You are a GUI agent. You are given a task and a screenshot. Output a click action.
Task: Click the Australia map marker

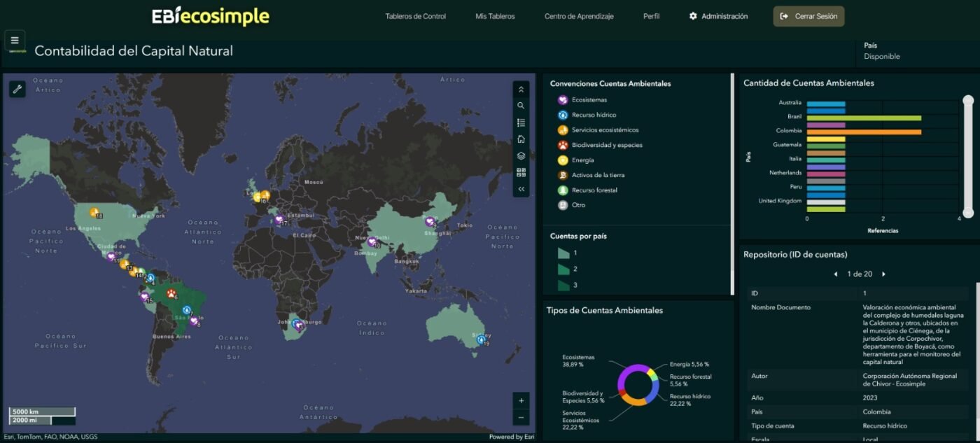(481, 339)
